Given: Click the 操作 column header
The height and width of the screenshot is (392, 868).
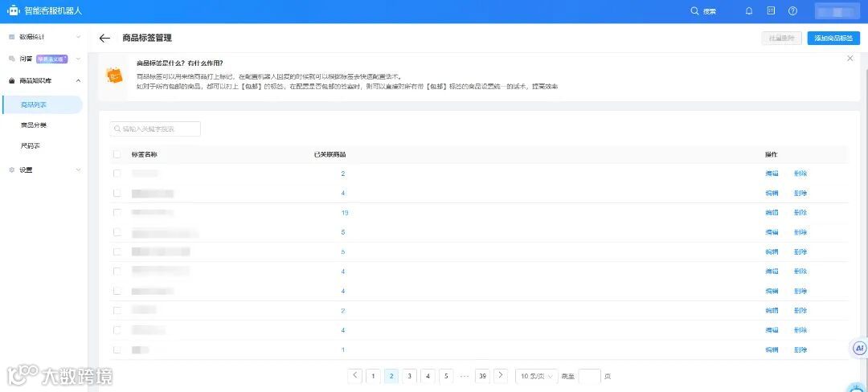Looking at the screenshot, I should 771,154.
